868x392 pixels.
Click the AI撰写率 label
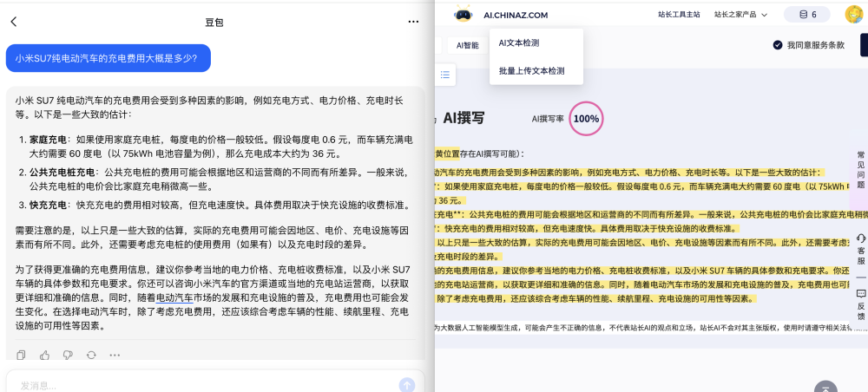548,118
